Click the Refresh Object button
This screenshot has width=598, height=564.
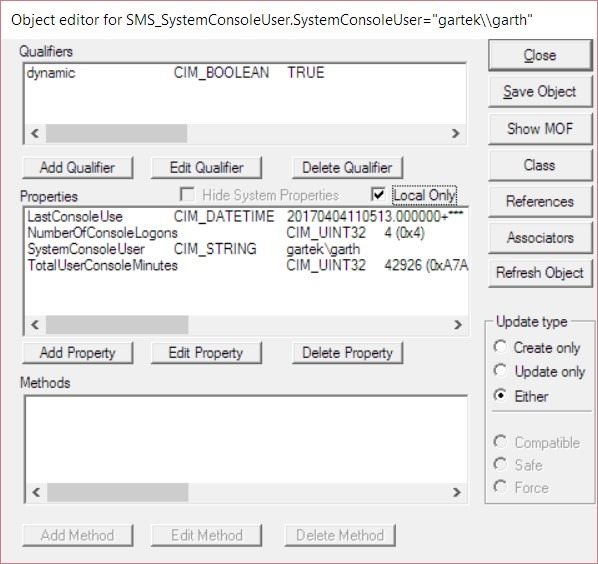(540, 273)
